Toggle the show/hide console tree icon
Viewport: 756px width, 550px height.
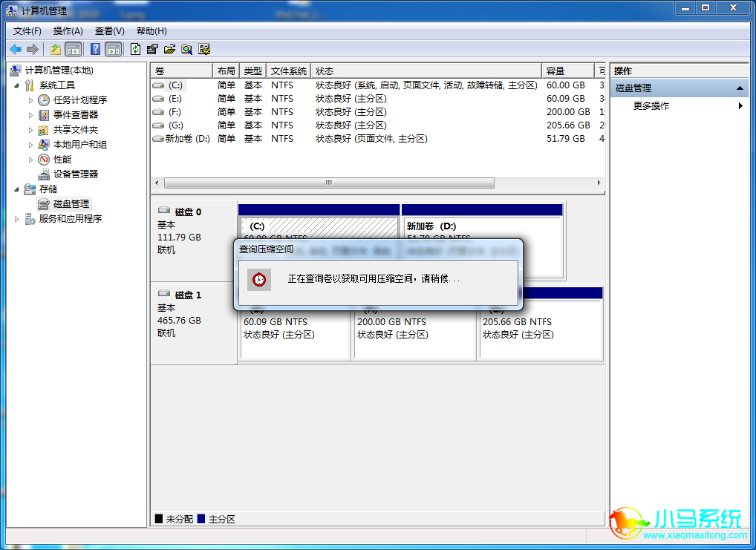click(x=73, y=49)
